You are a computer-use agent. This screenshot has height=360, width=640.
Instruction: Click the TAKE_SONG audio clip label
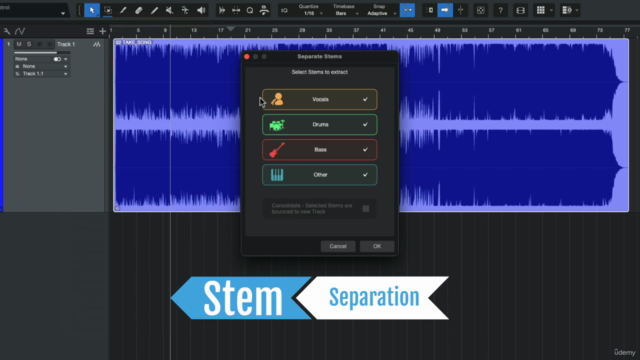(133, 42)
